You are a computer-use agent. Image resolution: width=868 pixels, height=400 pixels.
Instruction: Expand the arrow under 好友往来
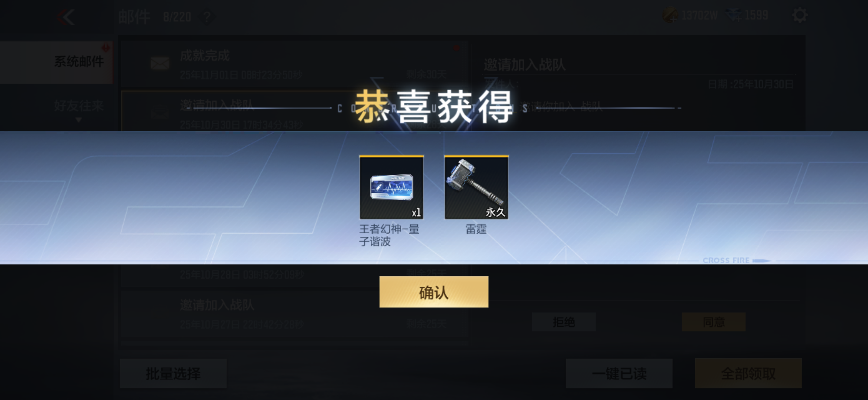pyautogui.click(x=78, y=120)
